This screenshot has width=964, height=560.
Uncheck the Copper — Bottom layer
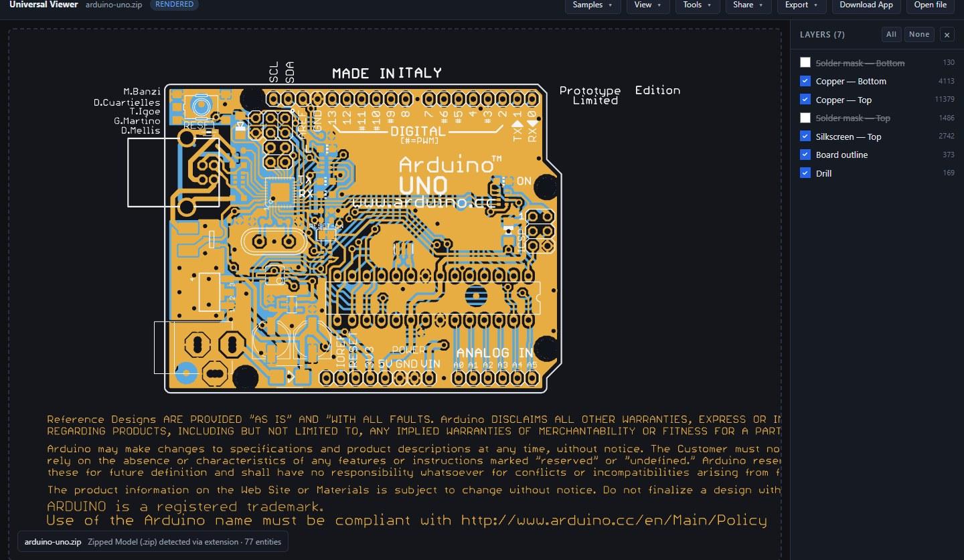click(x=805, y=81)
